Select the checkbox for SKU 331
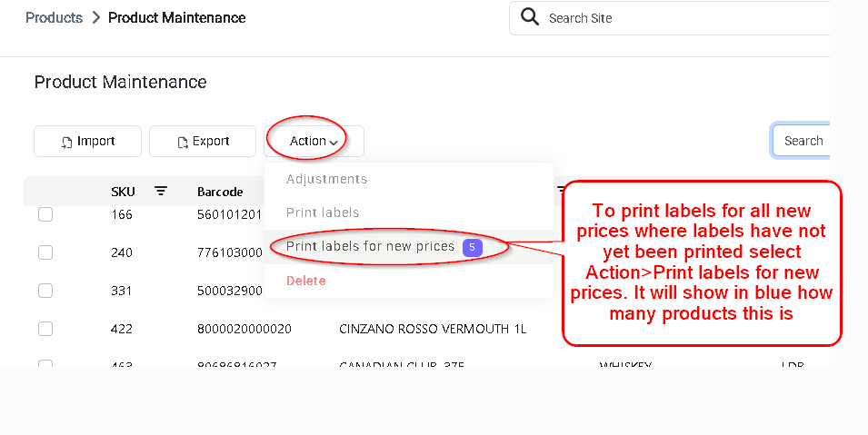868x435 pixels. (x=45, y=291)
